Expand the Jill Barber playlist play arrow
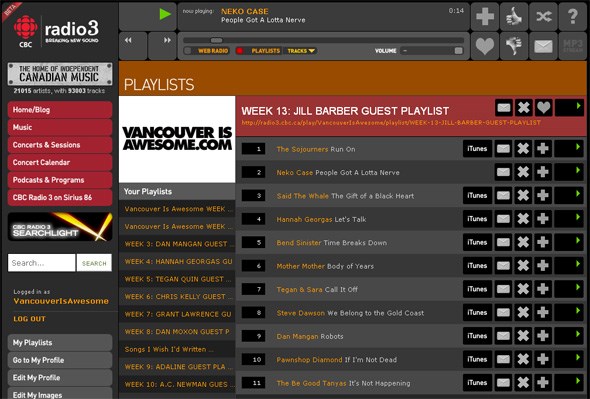This screenshot has height=399, width=590. click(x=569, y=108)
